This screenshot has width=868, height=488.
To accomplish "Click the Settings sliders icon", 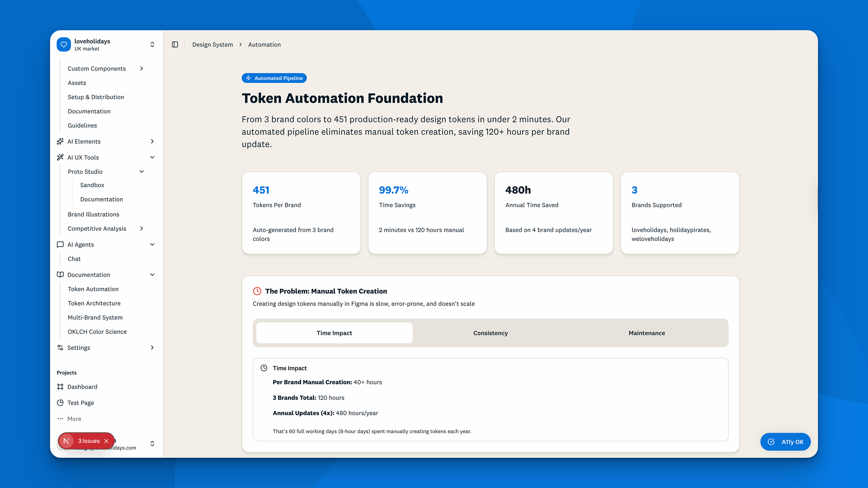I will click(x=60, y=347).
